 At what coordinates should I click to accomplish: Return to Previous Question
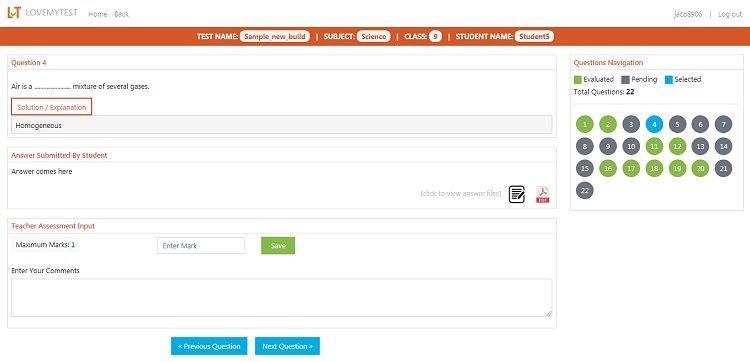coord(209,346)
